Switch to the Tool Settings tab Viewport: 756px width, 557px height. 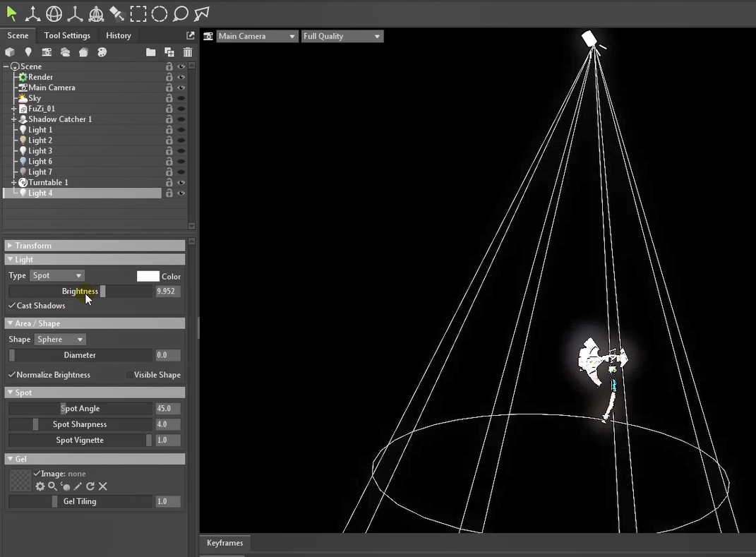coord(67,35)
